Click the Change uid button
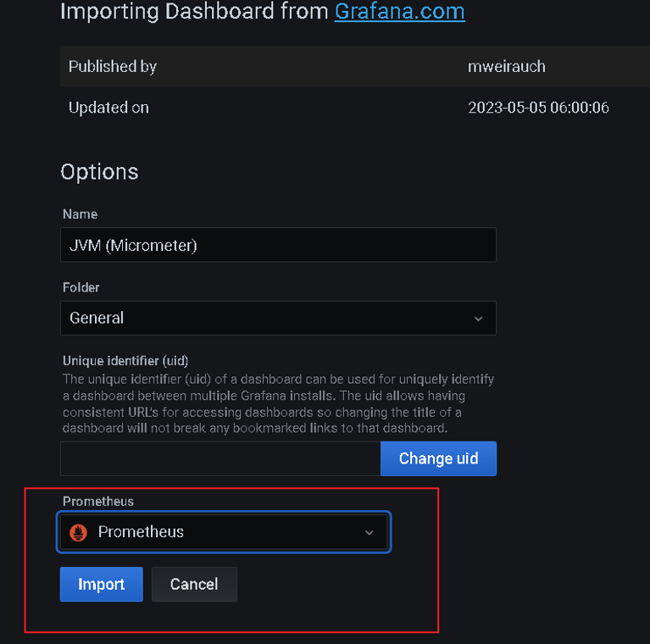The width and height of the screenshot is (650, 644). coord(438,458)
